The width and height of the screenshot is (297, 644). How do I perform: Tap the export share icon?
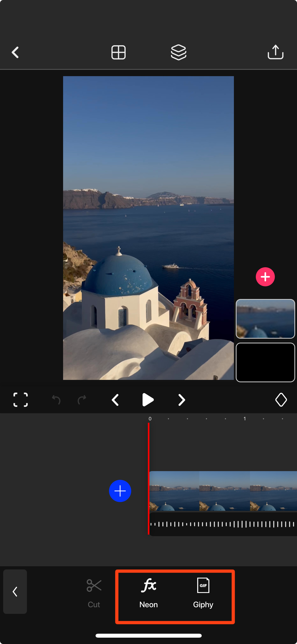(x=275, y=52)
